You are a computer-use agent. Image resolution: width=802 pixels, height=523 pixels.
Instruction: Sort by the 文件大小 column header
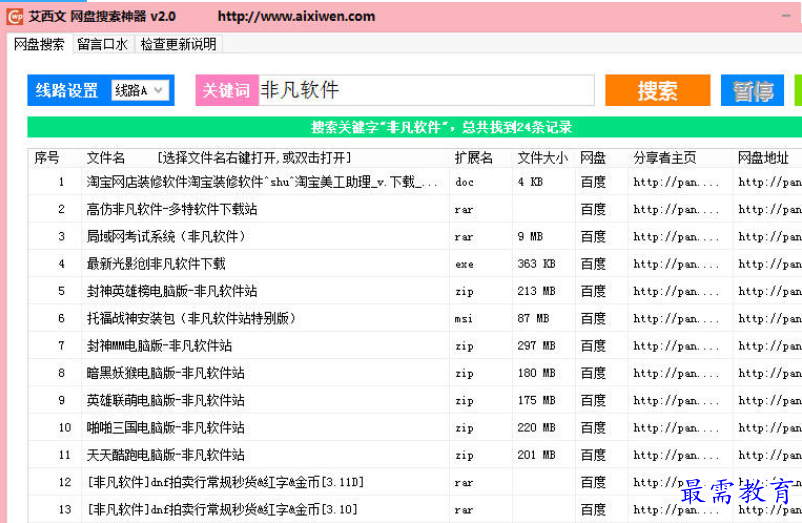click(542, 158)
